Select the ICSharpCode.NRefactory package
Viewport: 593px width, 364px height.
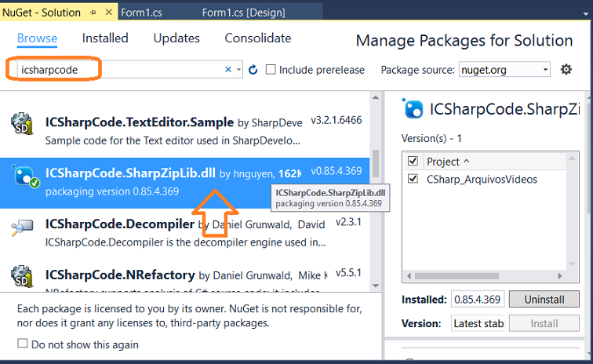coord(184,276)
